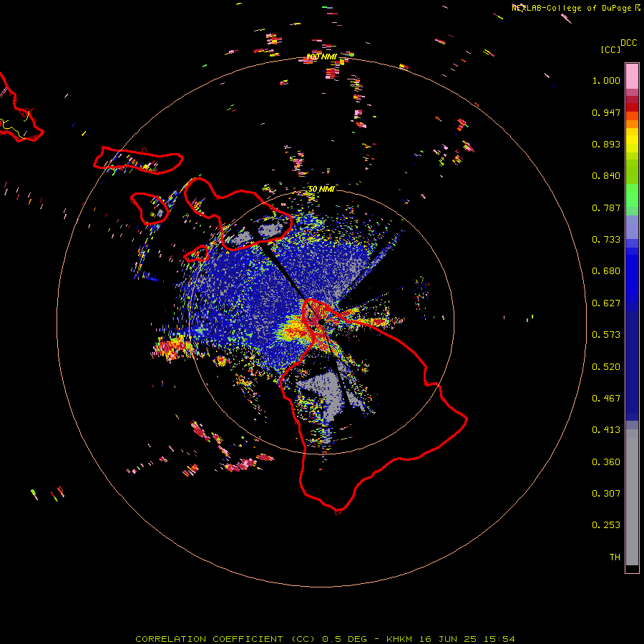644x644 pixels.
Task: Click the 0.840 colorbar value
Action: [x=606, y=176]
